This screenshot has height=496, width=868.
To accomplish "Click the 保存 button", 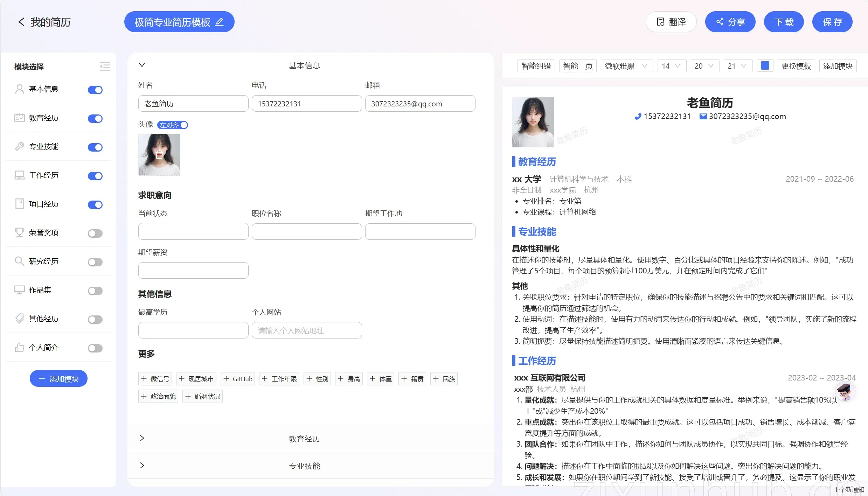I will 832,22.
